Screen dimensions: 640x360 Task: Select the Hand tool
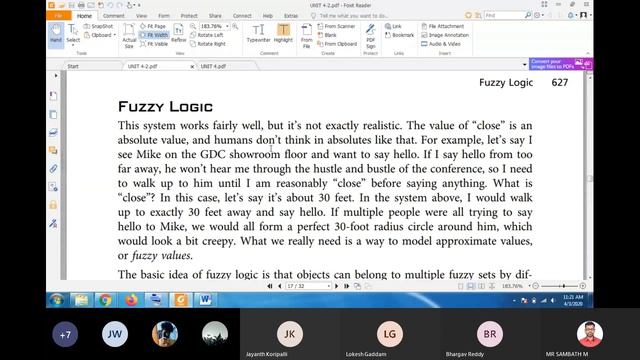pos(56,34)
